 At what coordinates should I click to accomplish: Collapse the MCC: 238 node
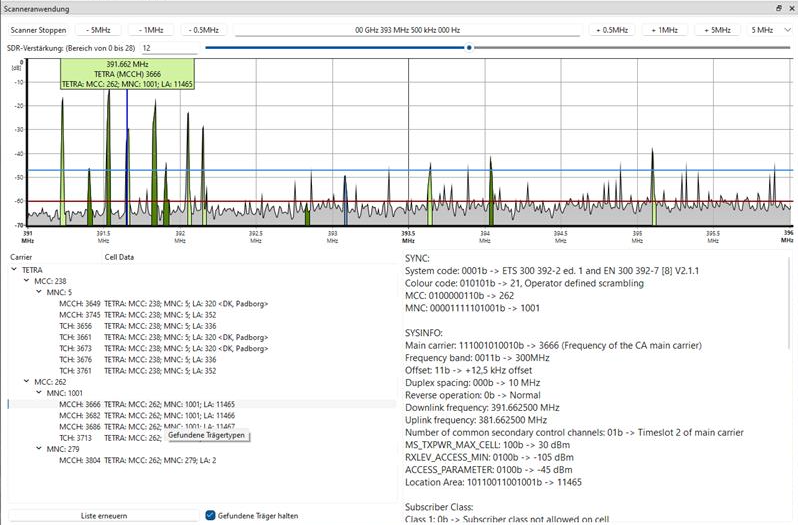point(28,281)
